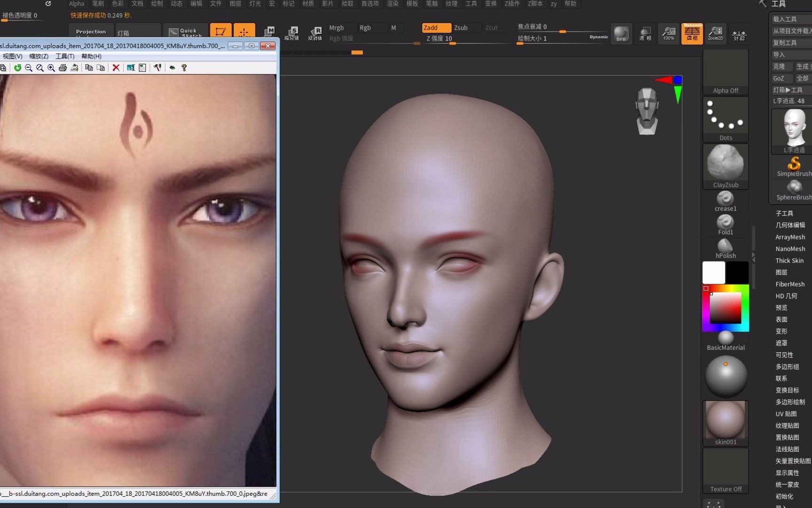Toggle Mrgb paint mode
This screenshot has width=812, height=508.
[x=340, y=27]
